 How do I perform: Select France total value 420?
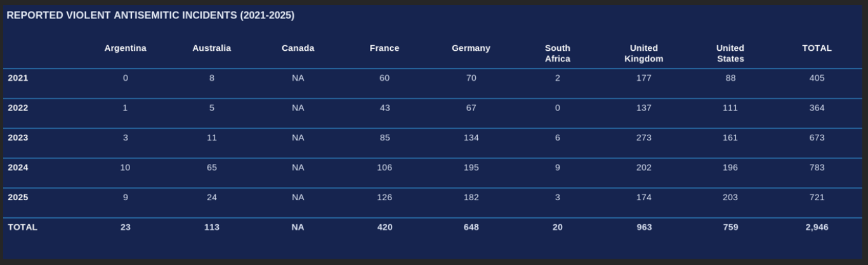(x=385, y=228)
